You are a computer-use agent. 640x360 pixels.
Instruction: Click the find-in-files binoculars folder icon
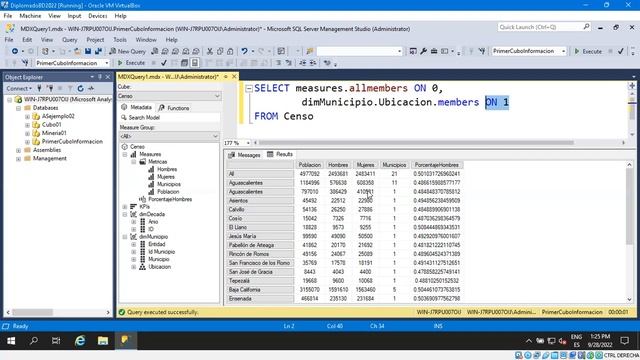coord(310,51)
